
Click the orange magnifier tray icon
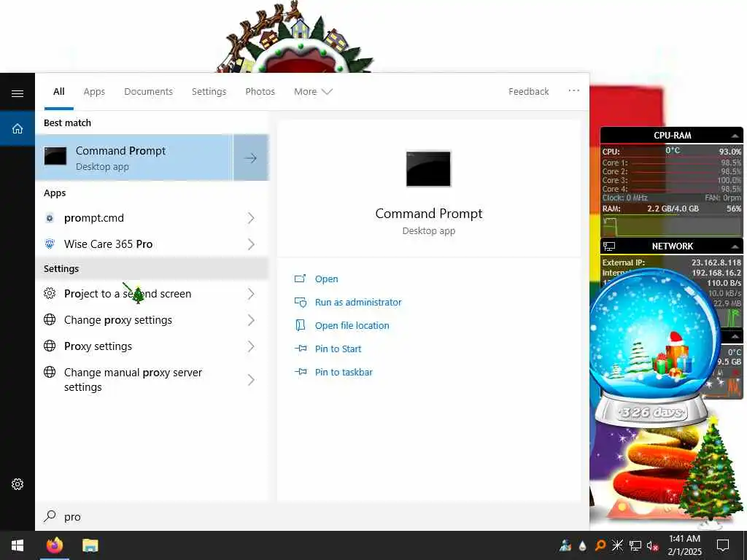click(600, 545)
